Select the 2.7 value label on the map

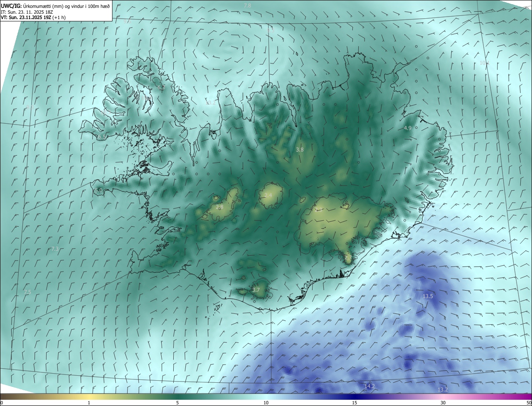[x=348, y=257]
